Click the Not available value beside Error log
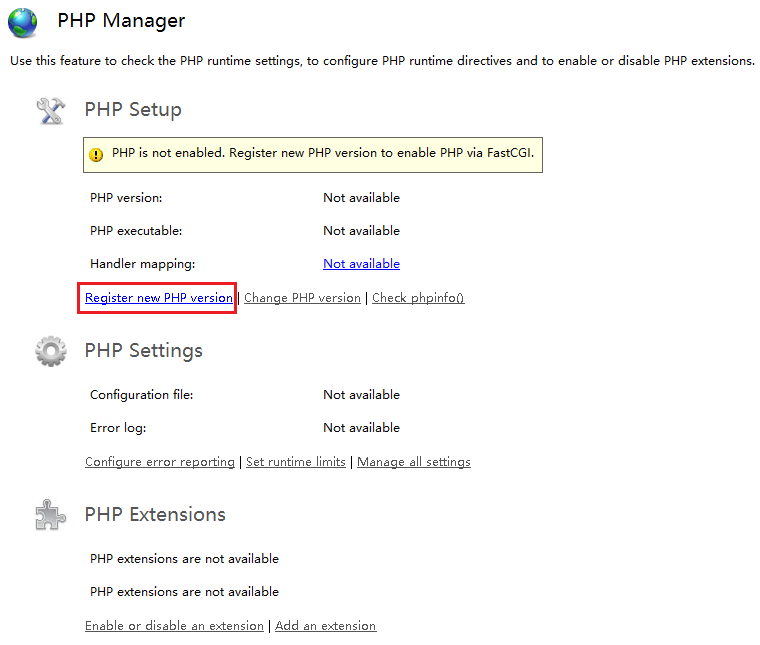Screen dimensions: 760x645 (362, 427)
